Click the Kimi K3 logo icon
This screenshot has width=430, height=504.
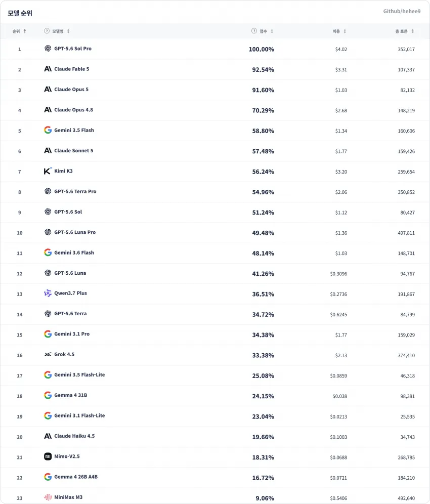48,171
